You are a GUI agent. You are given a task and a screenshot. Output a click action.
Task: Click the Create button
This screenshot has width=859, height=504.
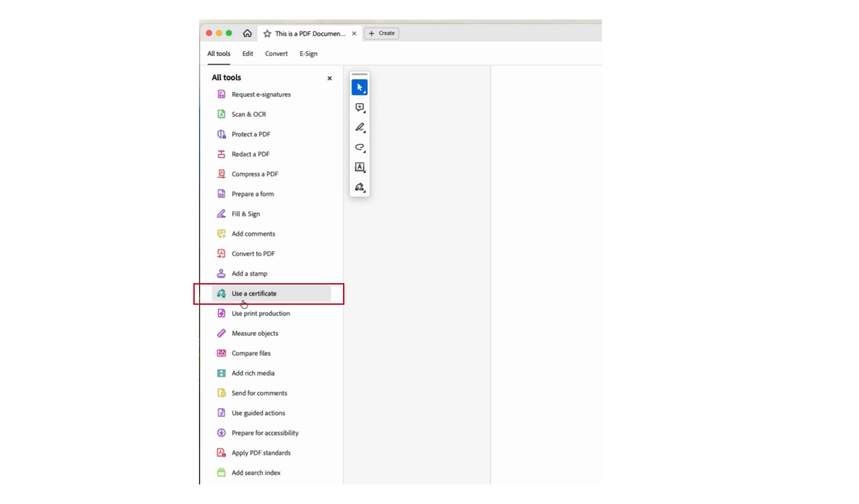click(381, 33)
